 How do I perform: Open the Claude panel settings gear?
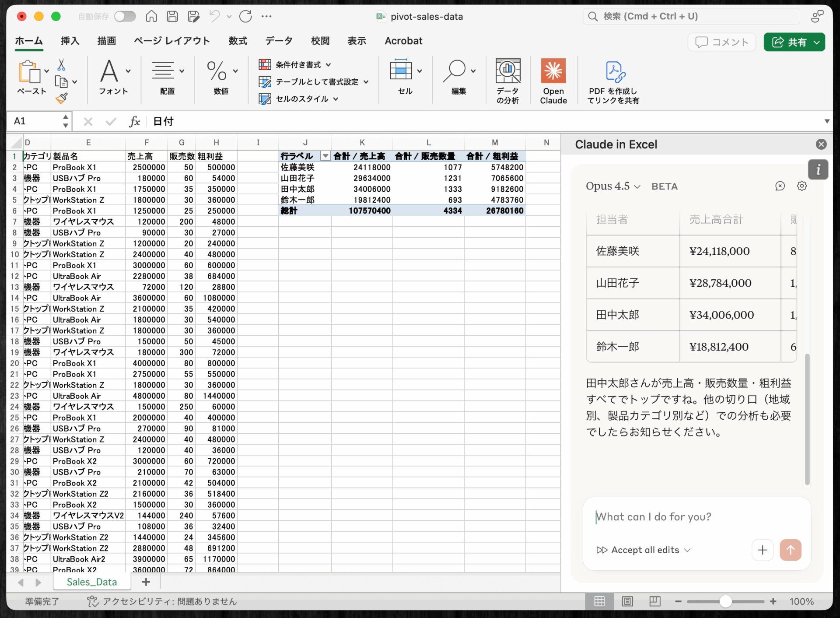tap(801, 186)
